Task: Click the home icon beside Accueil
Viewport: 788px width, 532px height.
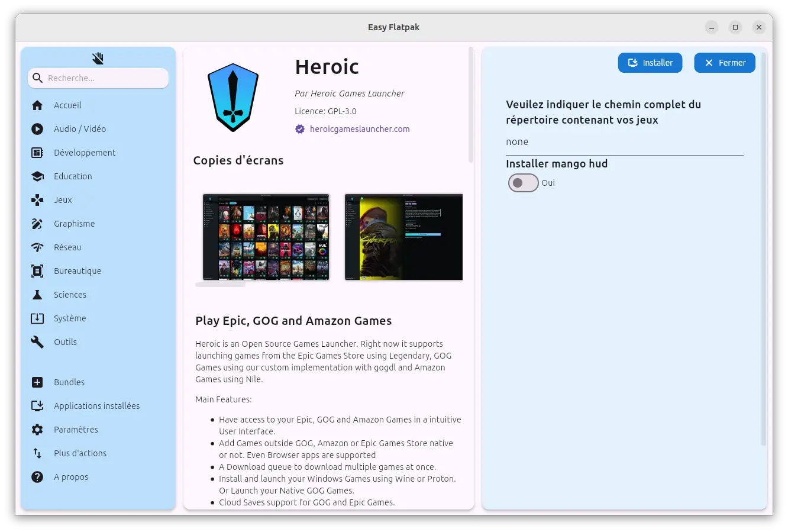Action: 37,105
